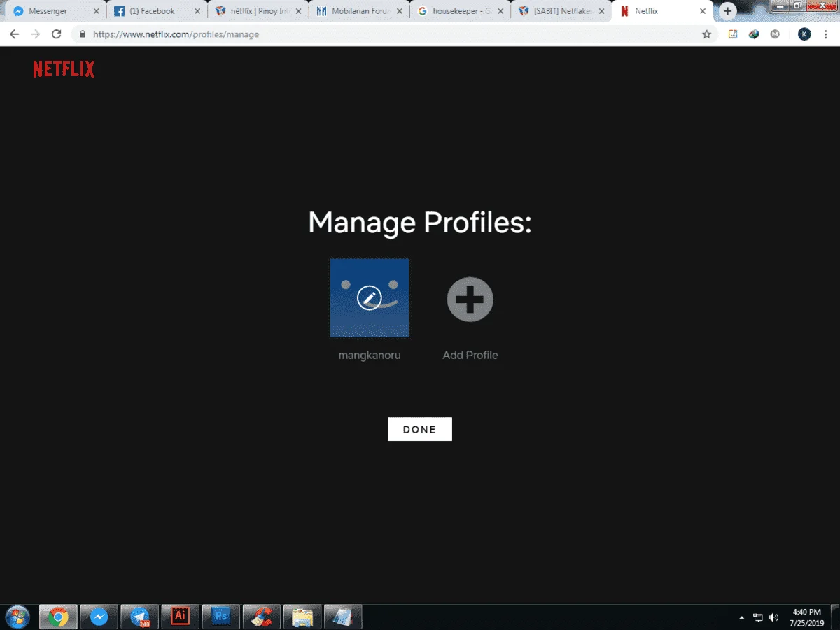
Task: Open File Explorer from the taskbar
Action: [x=302, y=617]
